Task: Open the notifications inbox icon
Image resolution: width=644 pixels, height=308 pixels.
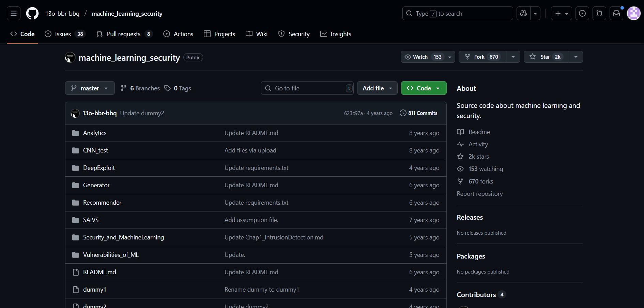Action: (616, 13)
